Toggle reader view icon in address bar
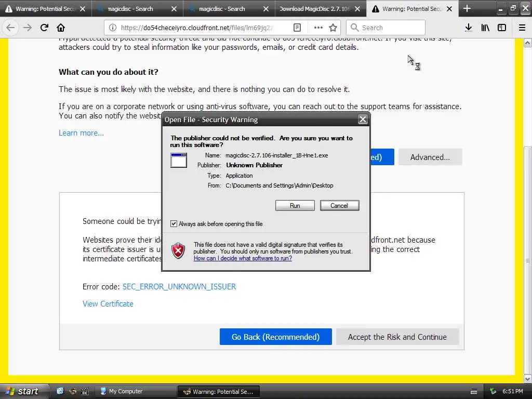Screen dimensions: 532x399 [x=297, y=28]
